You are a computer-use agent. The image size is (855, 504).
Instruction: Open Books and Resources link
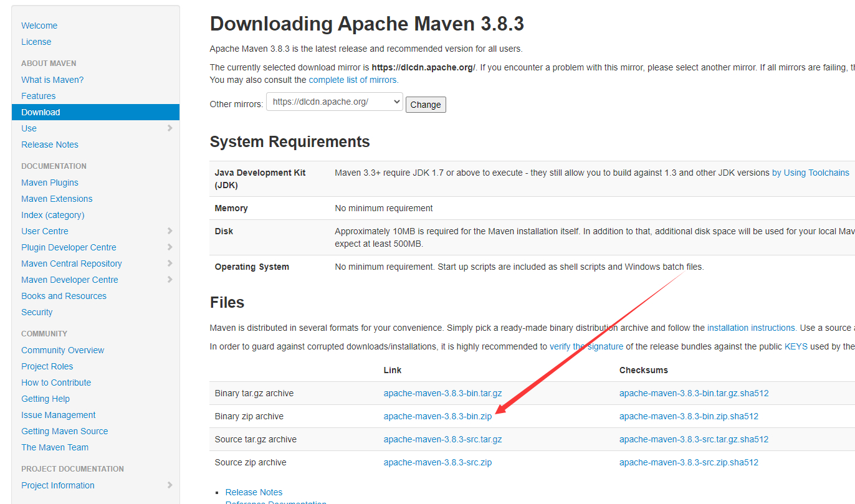click(x=64, y=296)
